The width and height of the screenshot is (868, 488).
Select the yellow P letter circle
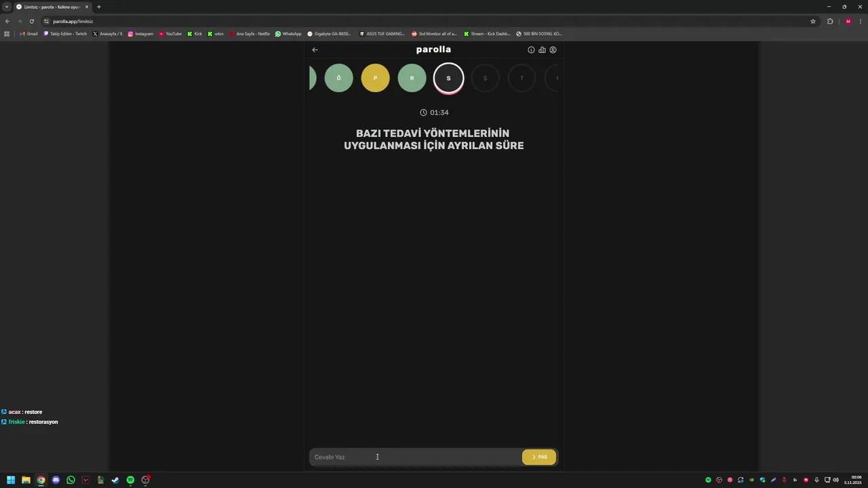(x=376, y=78)
